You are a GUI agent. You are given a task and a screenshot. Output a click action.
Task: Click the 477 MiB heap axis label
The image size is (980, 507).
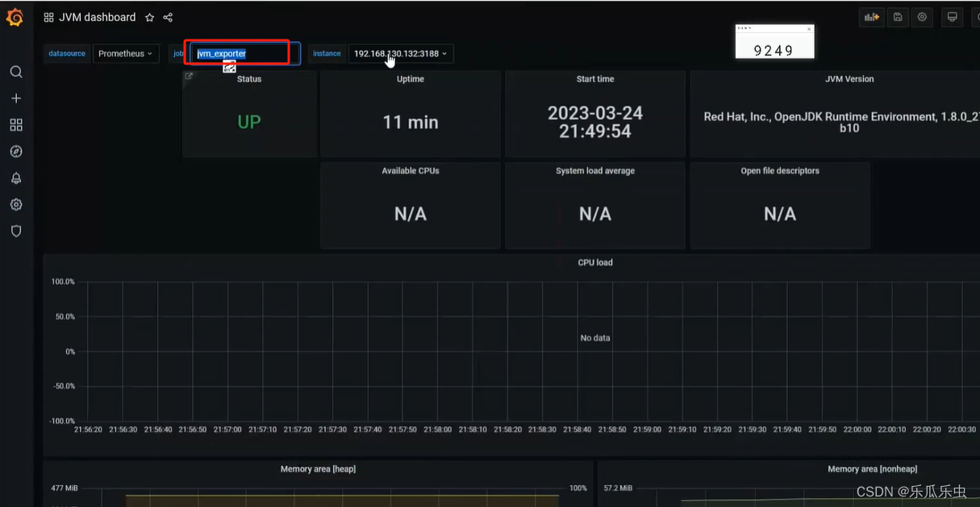(64, 488)
